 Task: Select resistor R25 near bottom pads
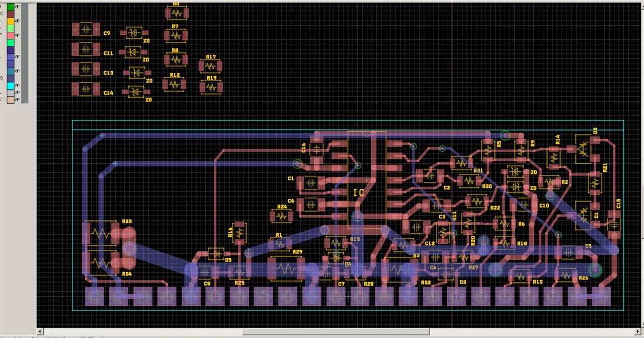pos(239,273)
